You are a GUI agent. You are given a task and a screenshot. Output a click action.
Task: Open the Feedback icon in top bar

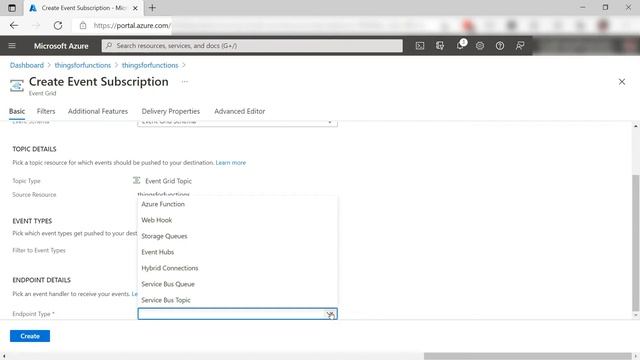[520, 46]
